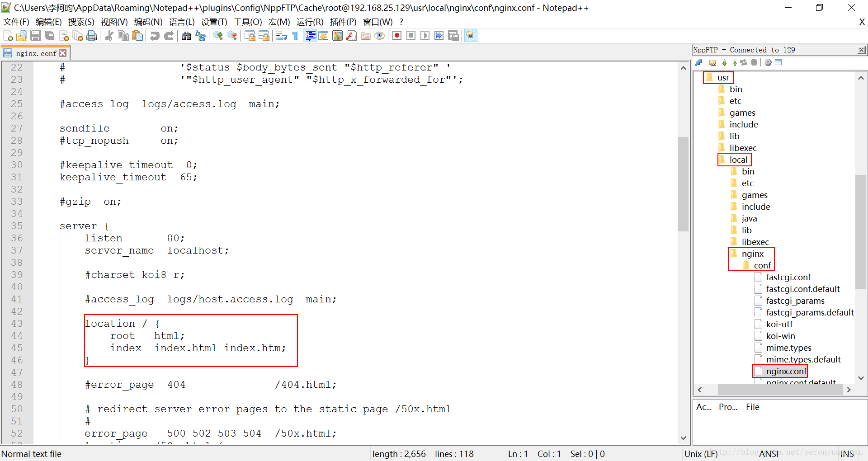
Task: Paste clipboard contents via toolbar
Action: (137, 36)
